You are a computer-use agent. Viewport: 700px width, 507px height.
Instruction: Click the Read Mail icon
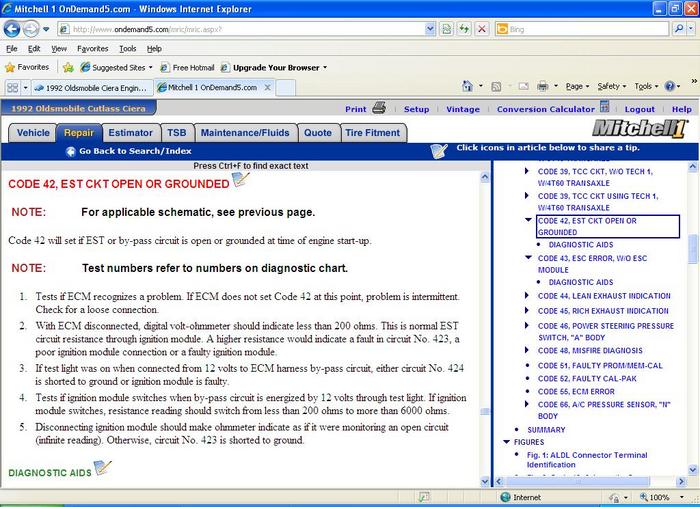pyautogui.click(x=524, y=87)
